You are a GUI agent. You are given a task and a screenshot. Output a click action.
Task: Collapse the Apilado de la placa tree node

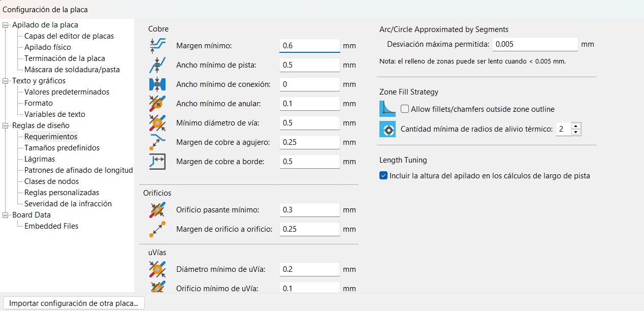(6, 25)
